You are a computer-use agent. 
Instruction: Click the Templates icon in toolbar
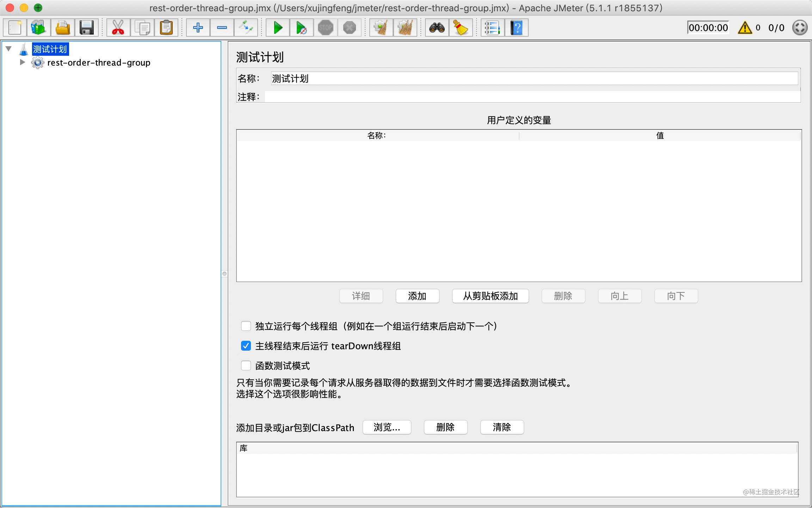tap(38, 28)
